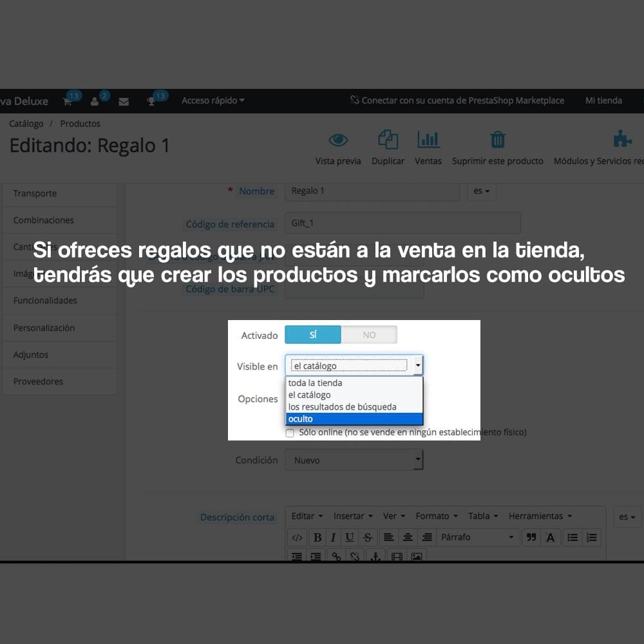The image size is (644, 644).
Task: Set Activado switch to SÍ
Action: click(313, 335)
